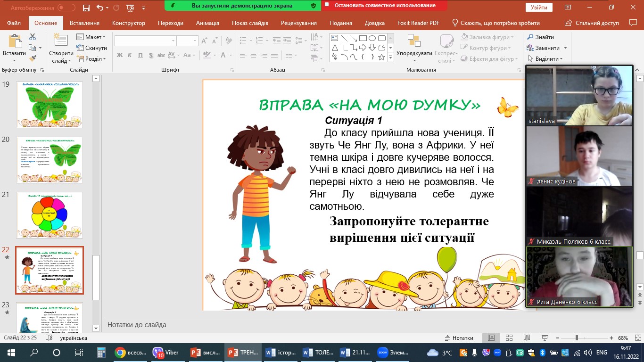Click Скинути to reset the slide
Viewport: 644px width, 362px height.
click(x=92, y=48)
